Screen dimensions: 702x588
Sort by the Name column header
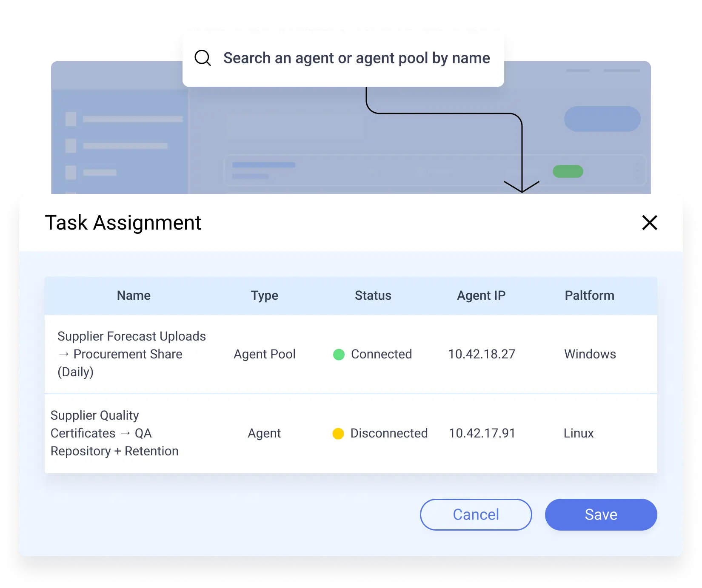click(x=134, y=295)
